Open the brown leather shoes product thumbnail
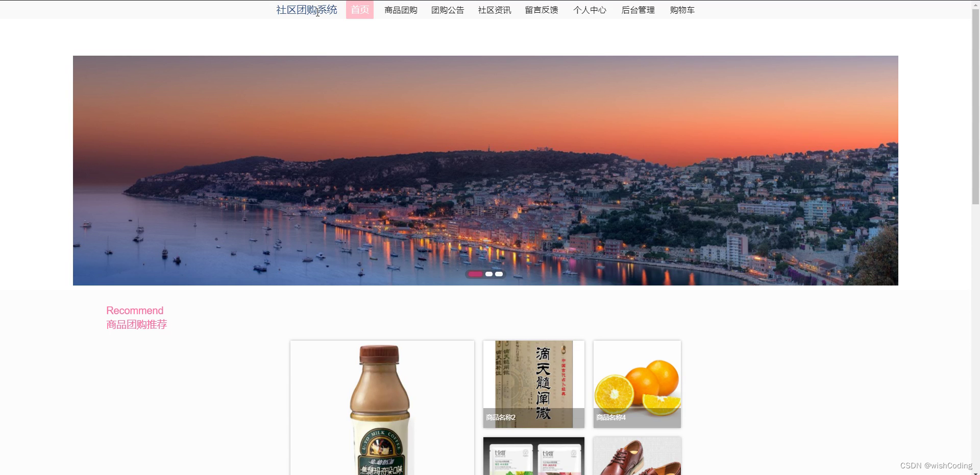The height and width of the screenshot is (475, 980). tap(637, 456)
